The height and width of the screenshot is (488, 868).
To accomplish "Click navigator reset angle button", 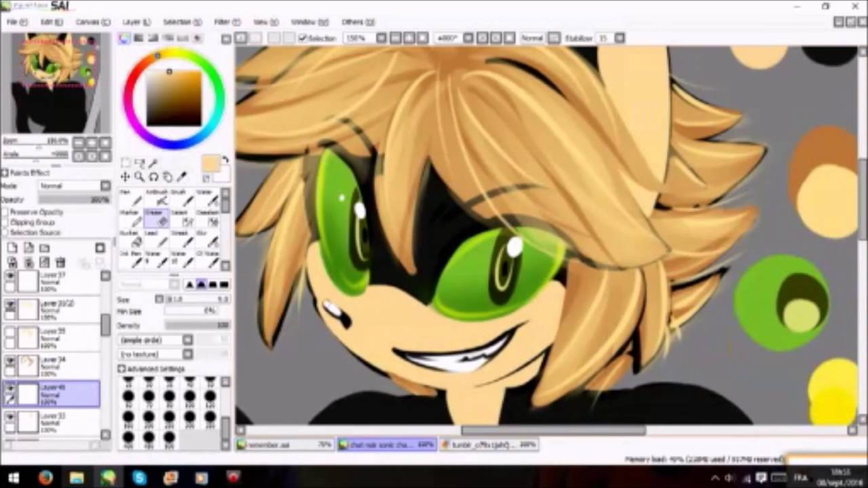I will point(104,156).
